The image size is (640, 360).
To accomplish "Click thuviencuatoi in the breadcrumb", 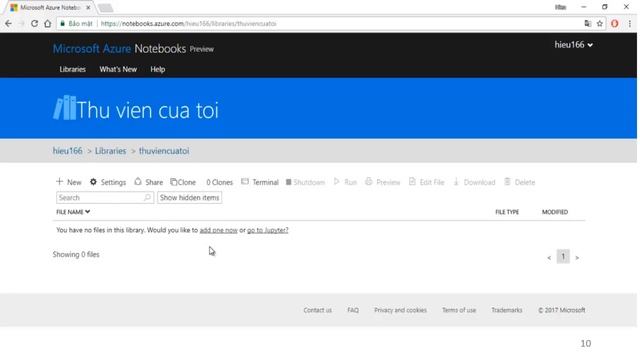I will click(164, 151).
